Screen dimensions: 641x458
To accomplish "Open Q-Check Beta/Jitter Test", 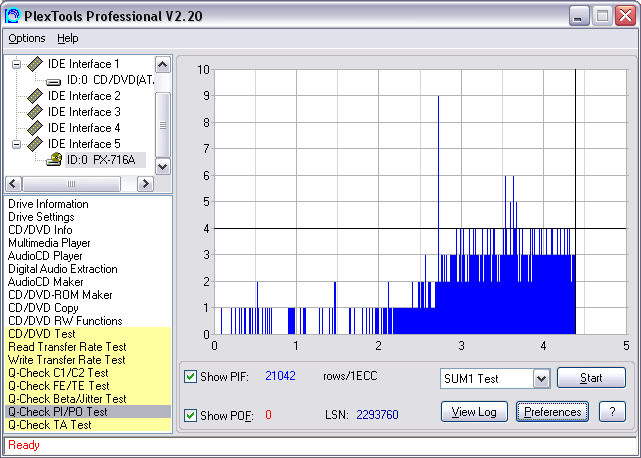I will 88,399.
